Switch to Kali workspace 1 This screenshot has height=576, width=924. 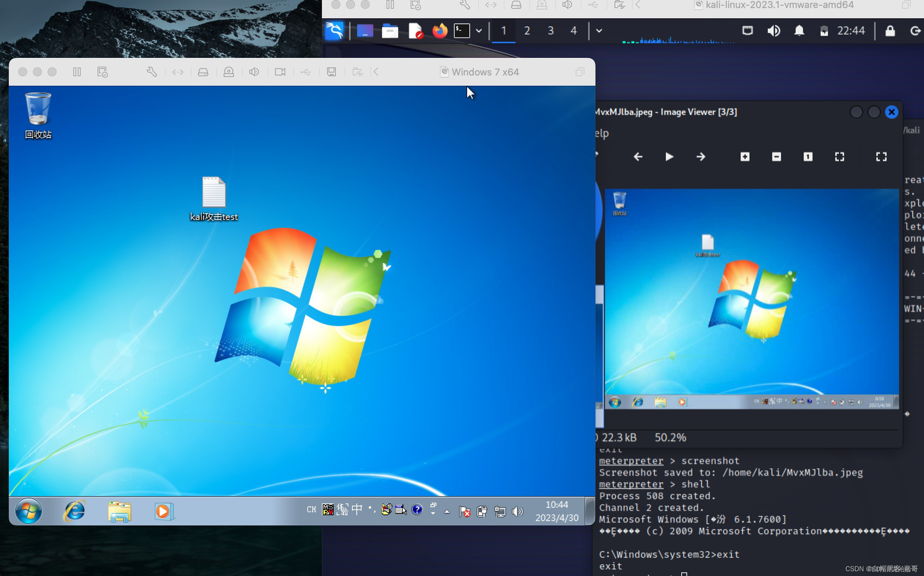coord(503,30)
